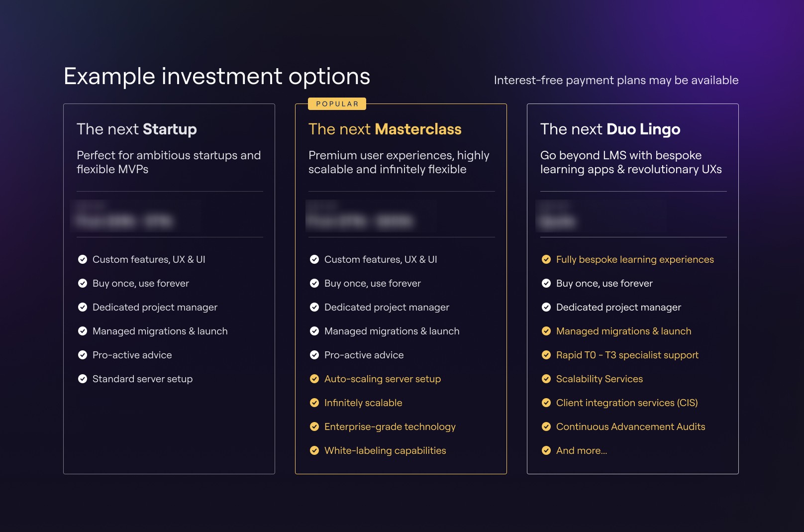Click checkmark icon beside White-labeling capabilities

314,450
